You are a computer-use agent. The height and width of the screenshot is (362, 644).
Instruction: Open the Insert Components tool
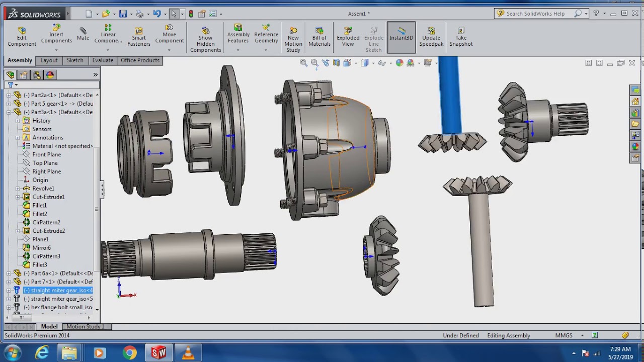[56, 34]
